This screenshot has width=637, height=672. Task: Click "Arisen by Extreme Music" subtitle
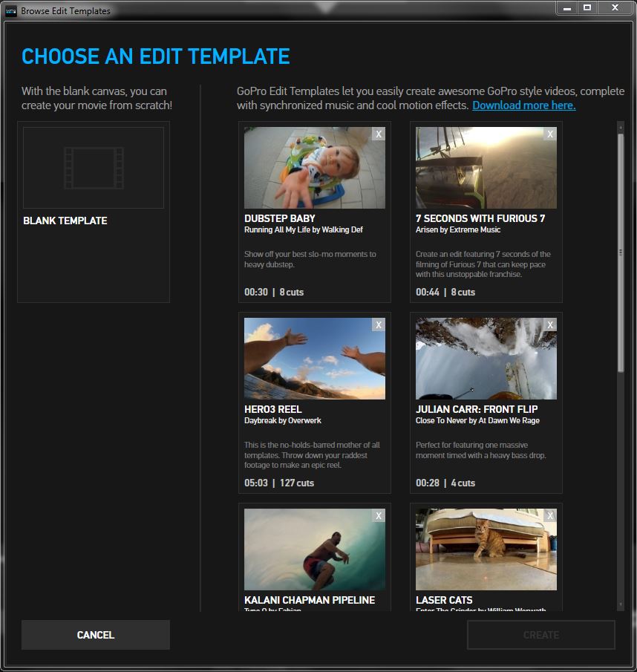point(458,229)
